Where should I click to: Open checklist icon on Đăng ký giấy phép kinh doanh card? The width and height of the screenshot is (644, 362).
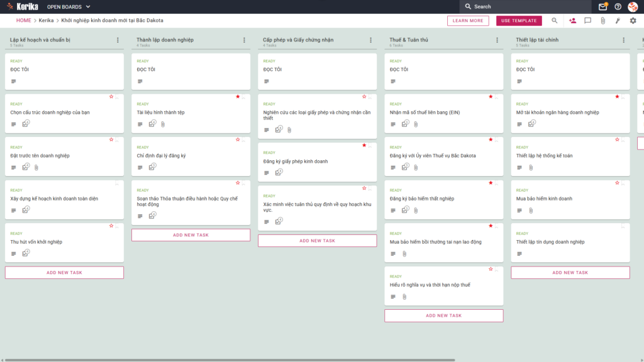(279, 172)
